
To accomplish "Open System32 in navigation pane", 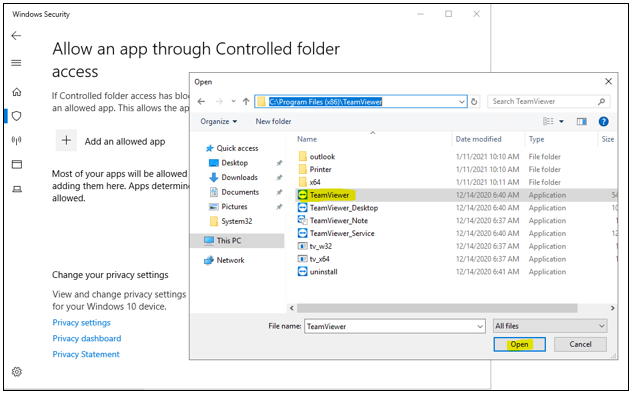I will pos(231,221).
